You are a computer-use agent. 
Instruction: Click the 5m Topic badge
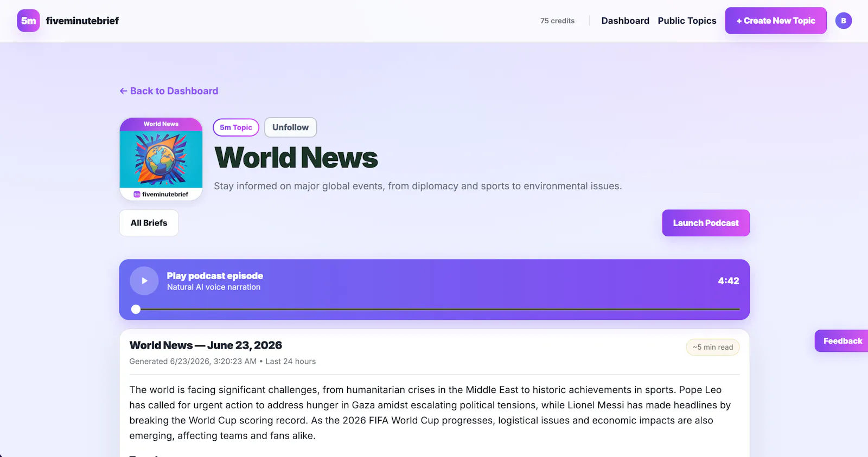(236, 127)
